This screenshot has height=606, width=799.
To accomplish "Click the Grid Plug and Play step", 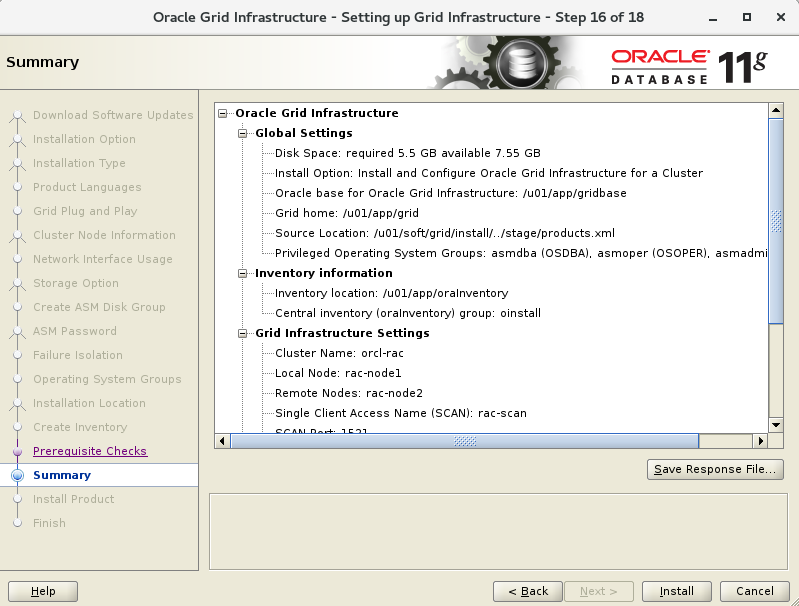I will (85, 211).
